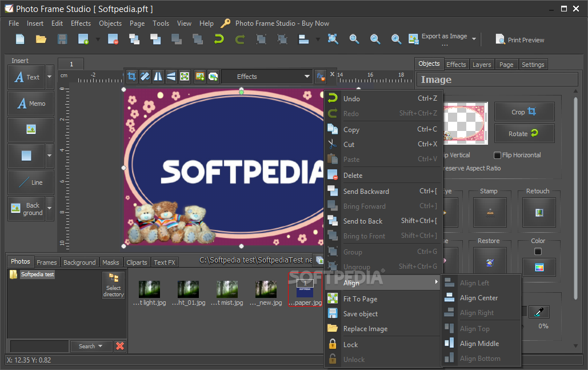The width and height of the screenshot is (588, 370).
Task: Open the Effects menu in menu bar
Action: pyautogui.click(x=81, y=23)
